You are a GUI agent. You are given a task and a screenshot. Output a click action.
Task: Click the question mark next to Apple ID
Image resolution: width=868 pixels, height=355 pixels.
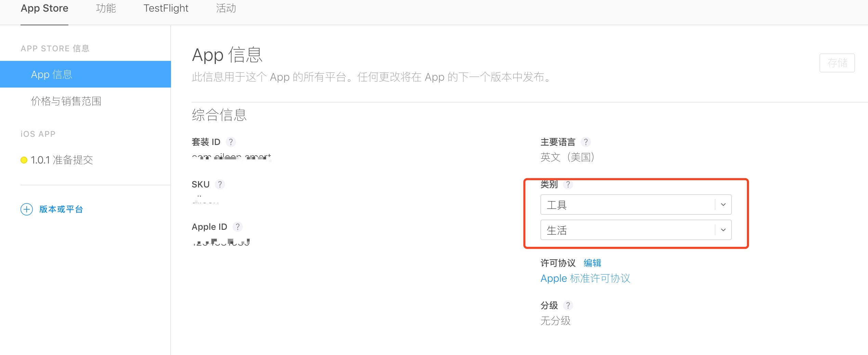coord(238,227)
